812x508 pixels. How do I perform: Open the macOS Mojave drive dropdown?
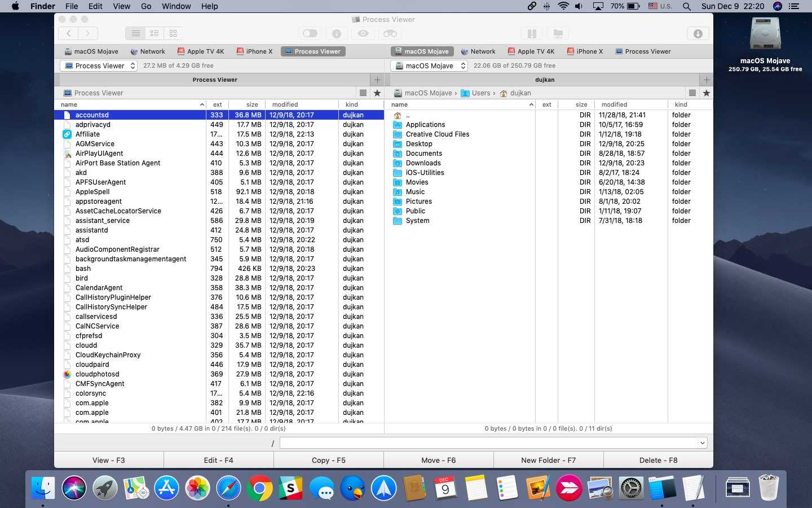pos(429,66)
